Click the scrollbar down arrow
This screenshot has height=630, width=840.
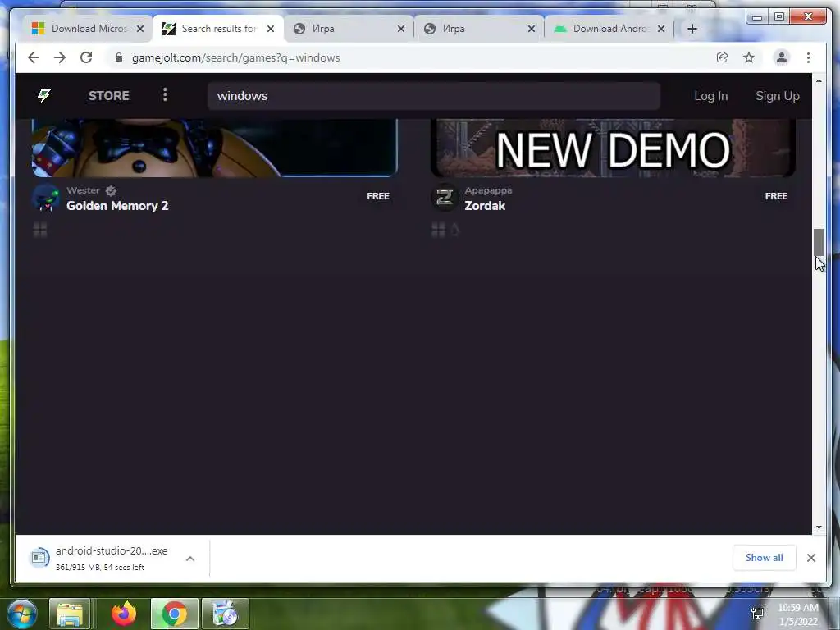(x=819, y=527)
